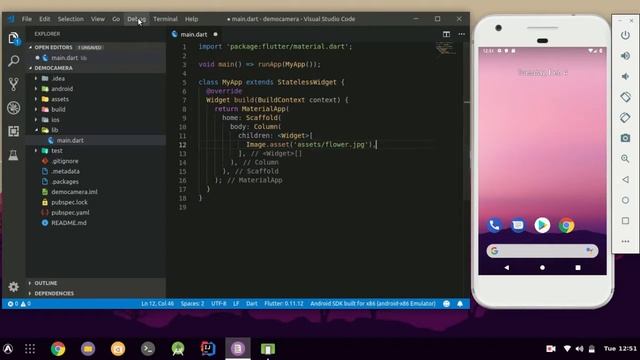Split the editor to the right
The image size is (640, 360).
[x=447, y=34]
